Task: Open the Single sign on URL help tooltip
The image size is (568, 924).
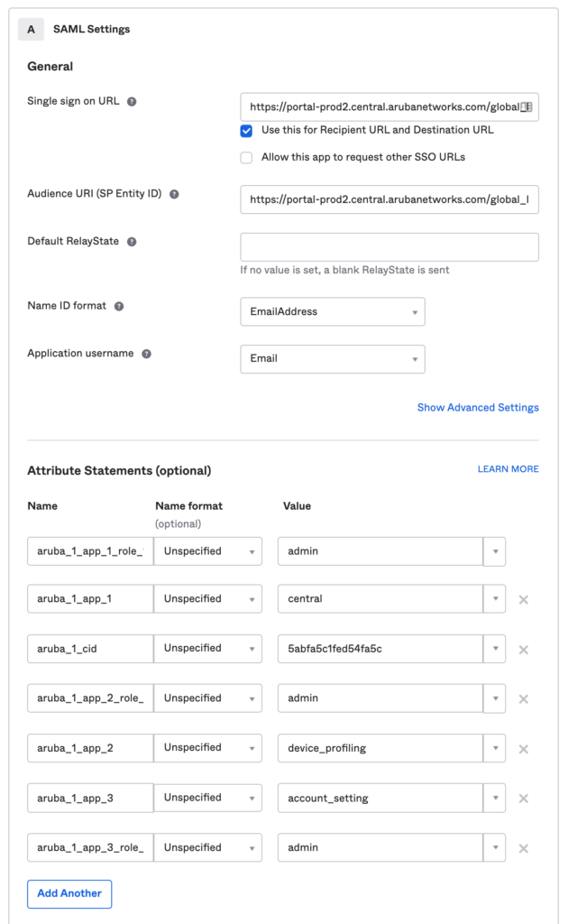Action: tap(132, 101)
